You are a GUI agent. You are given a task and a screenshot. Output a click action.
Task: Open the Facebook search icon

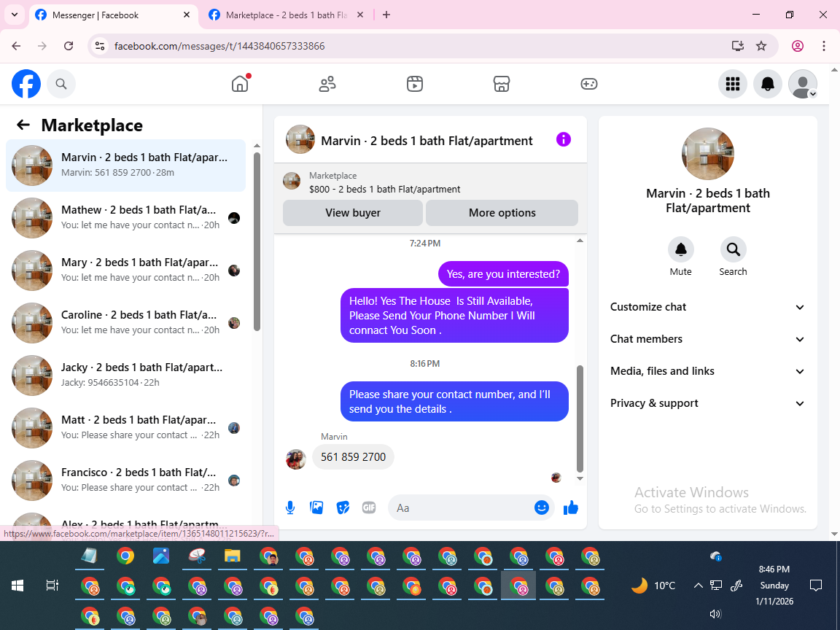click(x=61, y=84)
